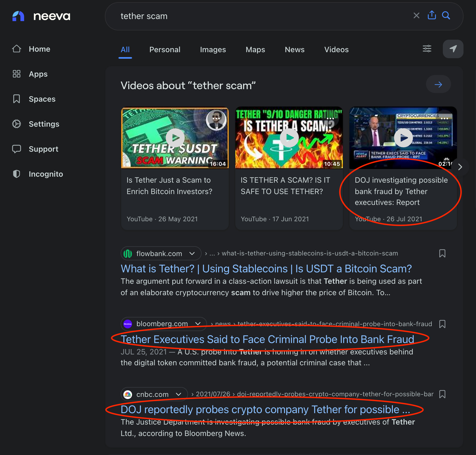Bookmark the cnbc.com result
476x455 pixels.
coord(442,394)
